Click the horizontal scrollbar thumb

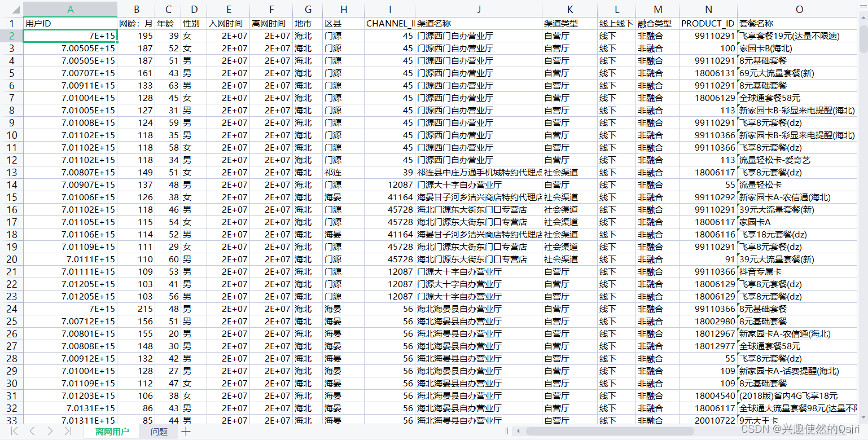pyautogui.click(x=610, y=432)
